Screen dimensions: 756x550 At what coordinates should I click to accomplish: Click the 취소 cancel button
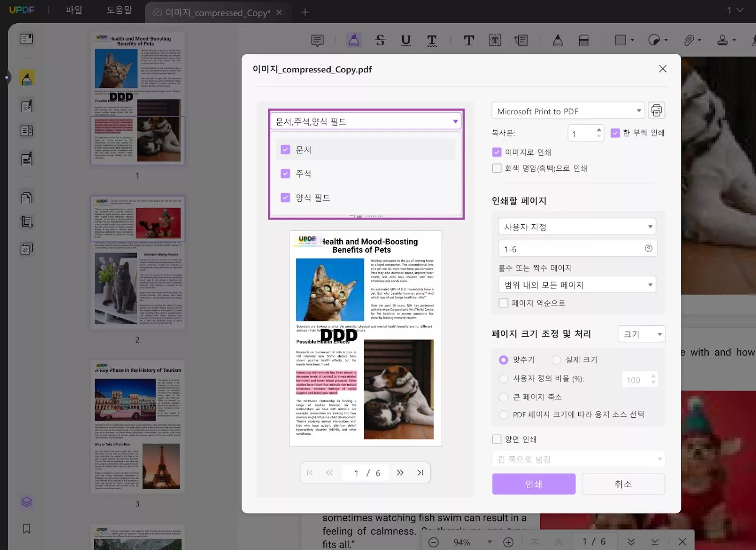(x=623, y=484)
